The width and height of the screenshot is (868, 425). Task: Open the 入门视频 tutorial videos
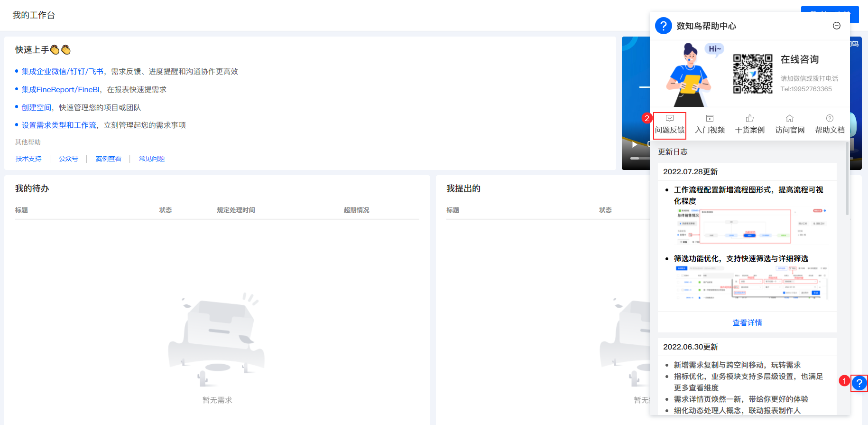(710, 125)
